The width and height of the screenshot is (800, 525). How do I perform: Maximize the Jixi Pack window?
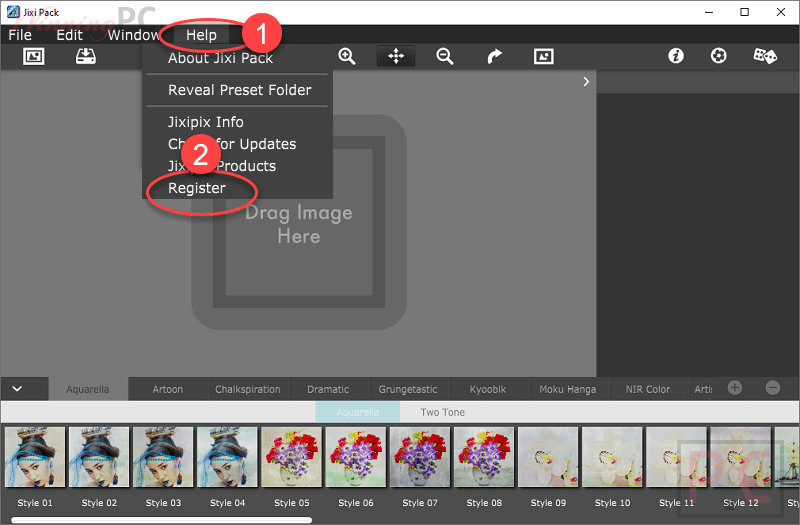[744, 12]
